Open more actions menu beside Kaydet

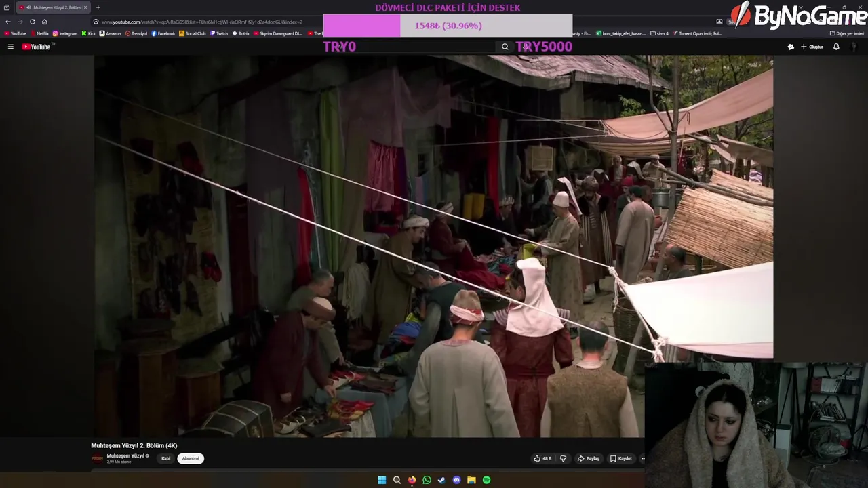pos(643,458)
